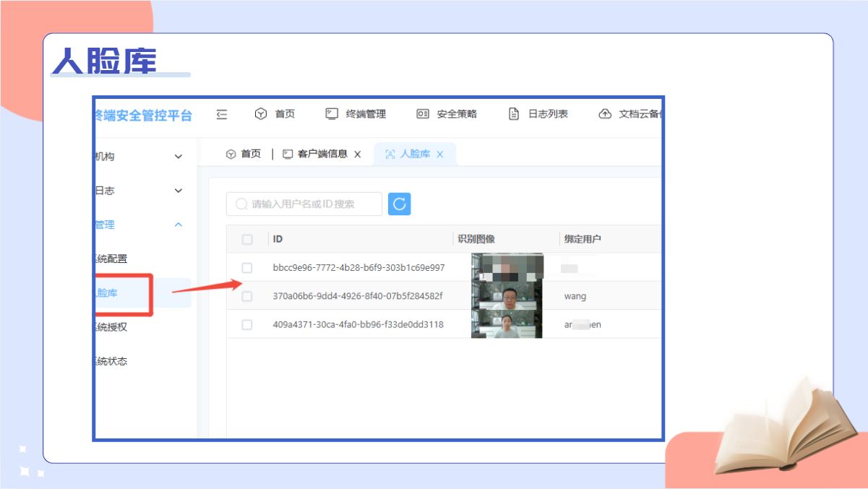This screenshot has height=489, width=868.
Task: Collapse the sidebar with the menu fold icon
Action: pyautogui.click(x=222, y=114)
